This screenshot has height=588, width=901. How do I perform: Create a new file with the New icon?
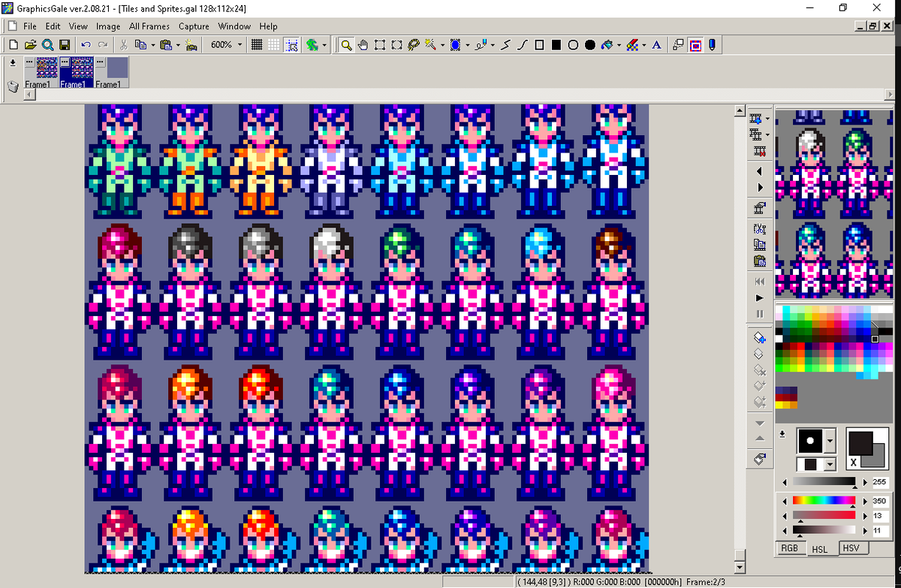[x=15, y=45]
